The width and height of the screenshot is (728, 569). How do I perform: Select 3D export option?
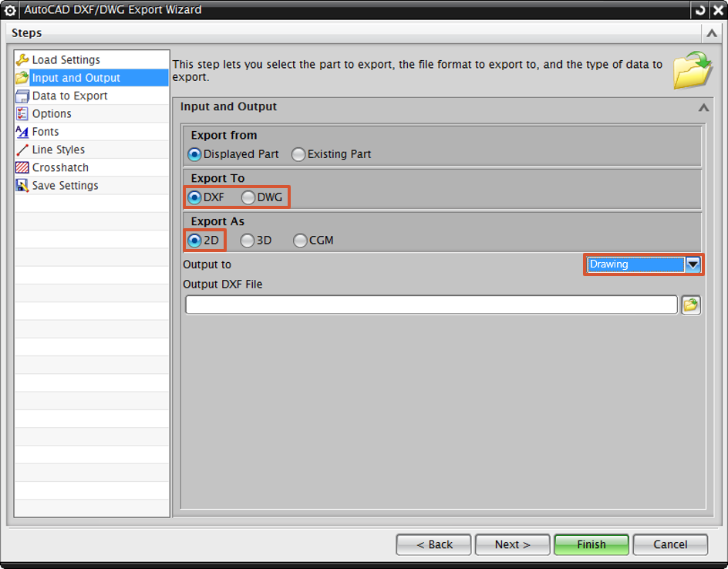pyautogui.click(x=248, y=241)
